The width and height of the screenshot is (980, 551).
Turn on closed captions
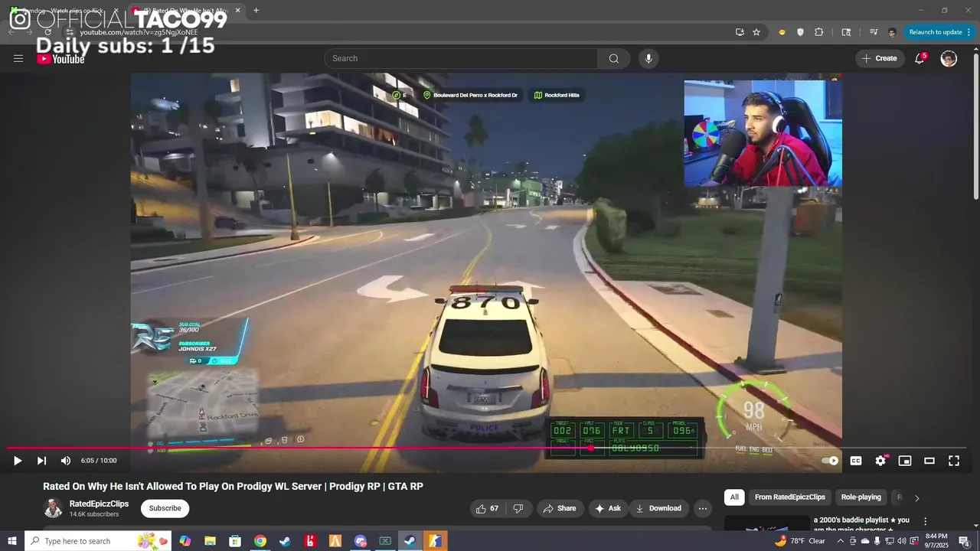pos(856,461)
